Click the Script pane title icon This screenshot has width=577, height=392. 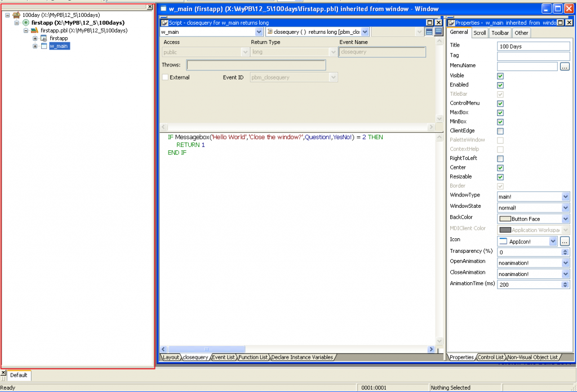[x=165, y=23]
